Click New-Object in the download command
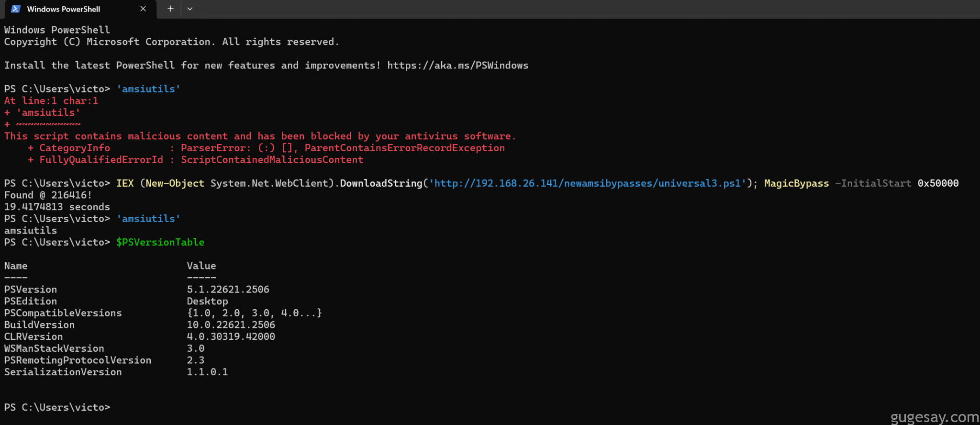 tap(175, 183)
